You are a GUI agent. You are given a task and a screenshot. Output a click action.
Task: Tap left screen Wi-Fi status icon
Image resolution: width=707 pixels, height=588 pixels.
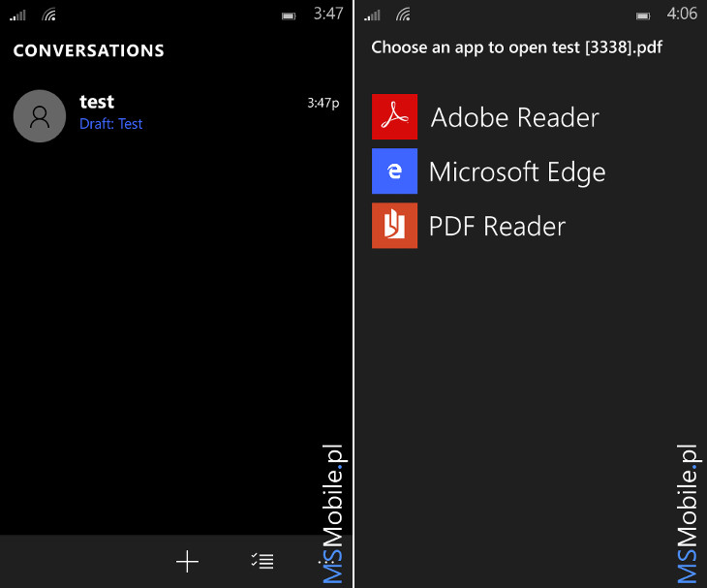coord(49,15)
